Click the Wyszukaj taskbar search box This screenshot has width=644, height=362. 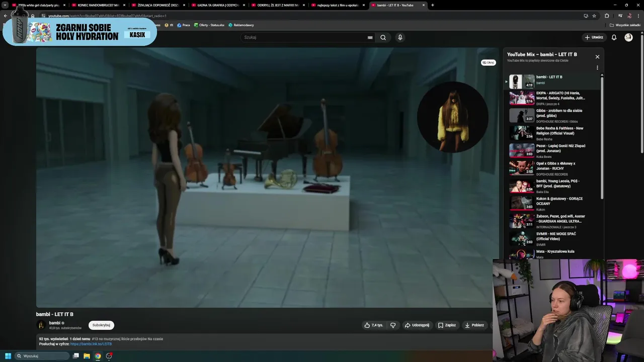click(42, 356)
